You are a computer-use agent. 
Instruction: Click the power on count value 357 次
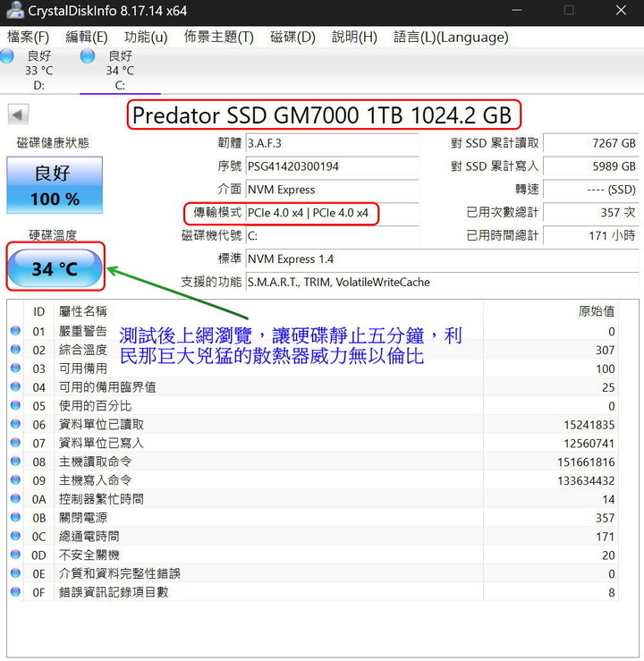tap(591, 213)
